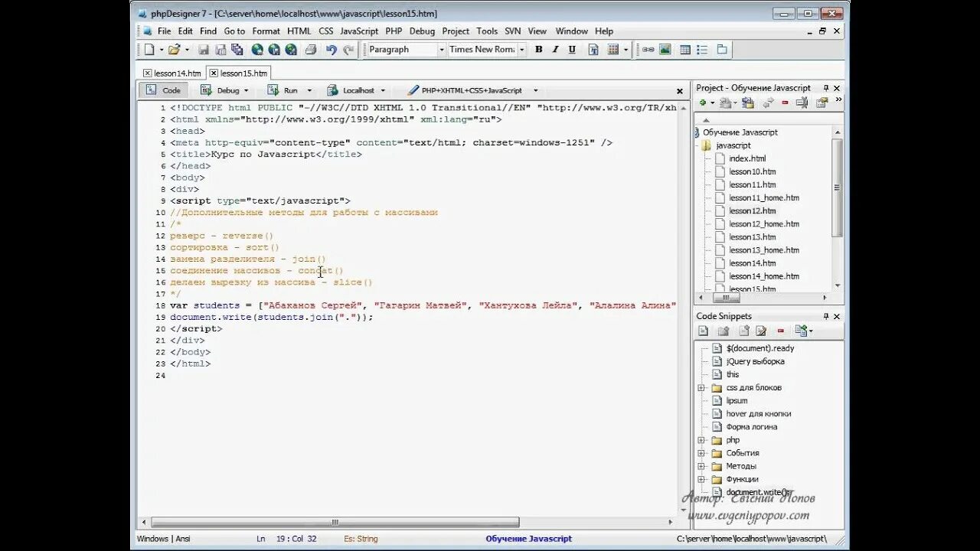The height and width of the screenshot is (551, 980).
Task: Pin the Project panel
Action: point(825,88)
